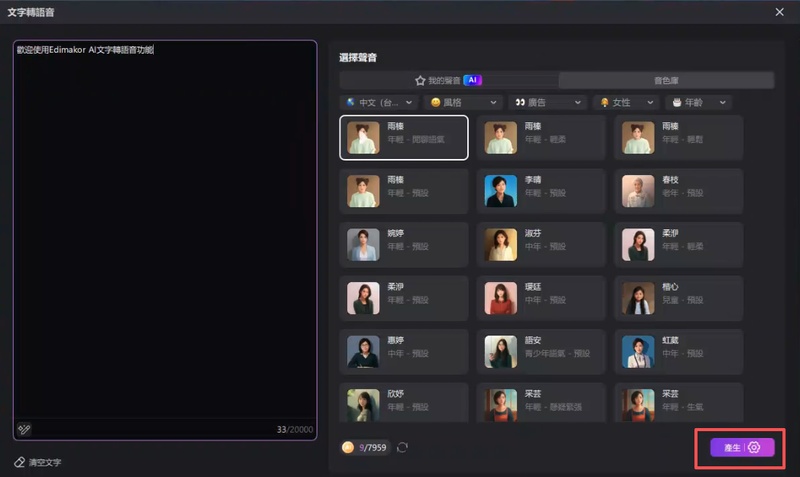The width and height of the screenshot is (800, 477).
Task: Select the 淑芬 中年 voice card
Action: point(541,245)
